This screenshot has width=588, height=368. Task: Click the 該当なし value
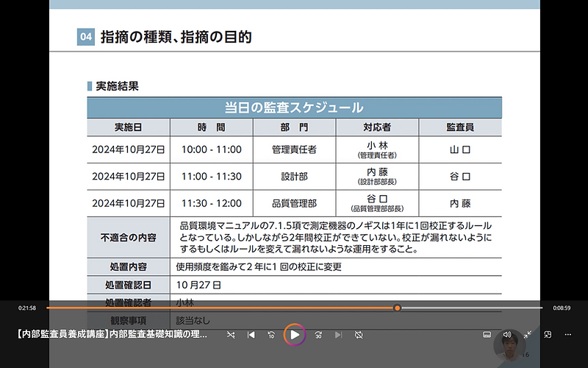pos(193,321)
